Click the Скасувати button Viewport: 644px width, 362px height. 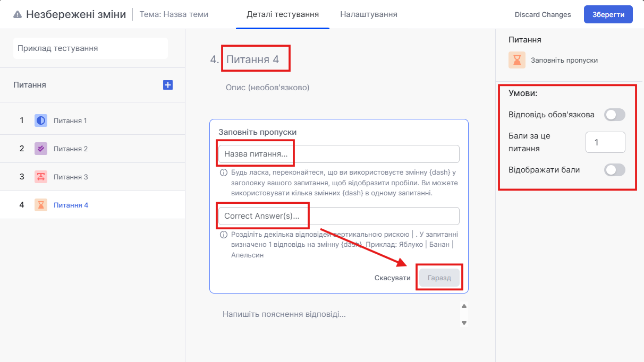click(392, 278)
